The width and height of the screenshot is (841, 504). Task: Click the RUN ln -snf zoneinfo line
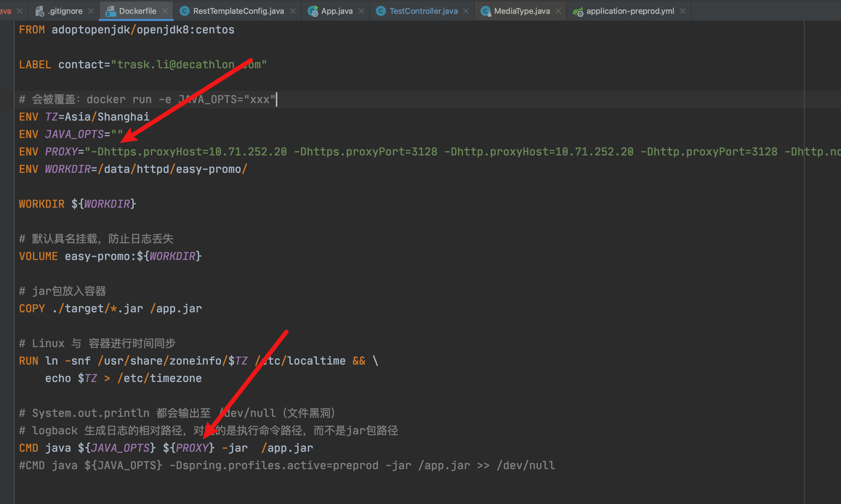click(198, 361)
